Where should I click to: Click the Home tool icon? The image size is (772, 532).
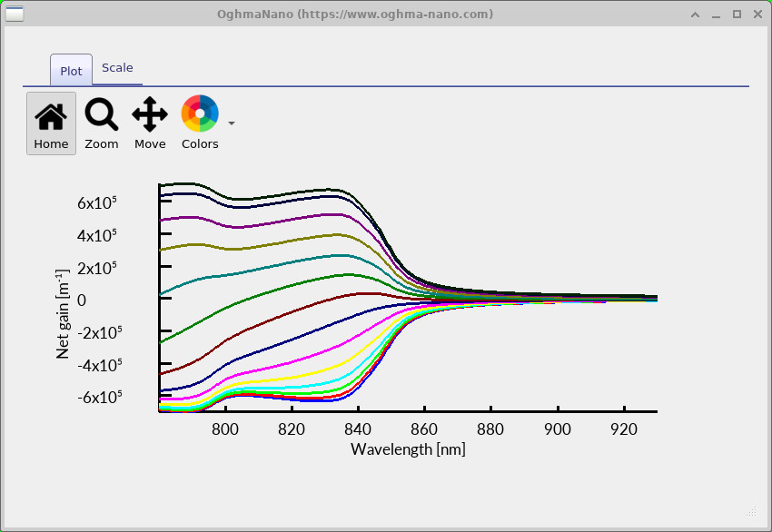51,123
